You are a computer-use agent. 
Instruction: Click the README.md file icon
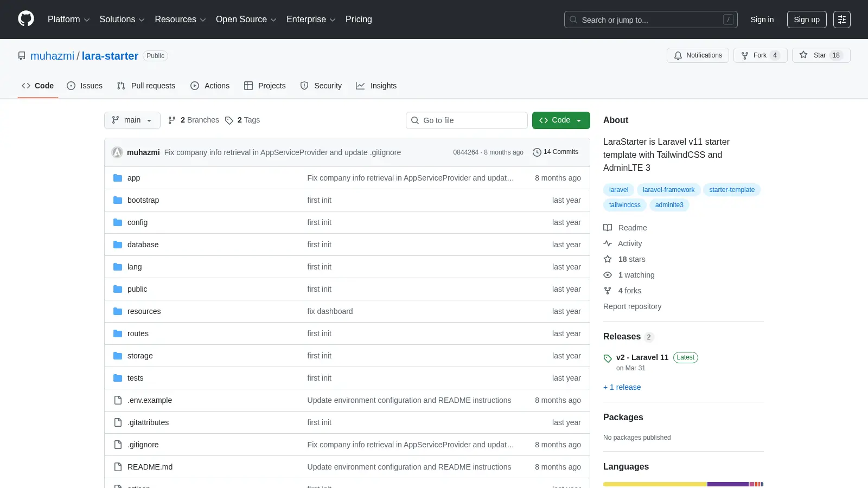(x=118, y=467)
